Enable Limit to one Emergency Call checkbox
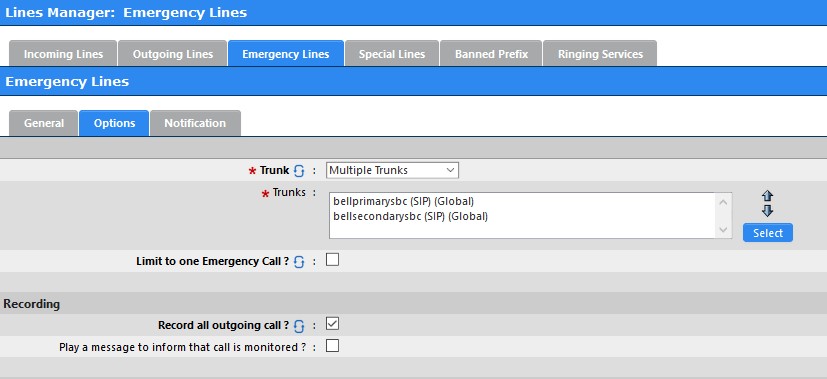827x379 pixels. 332,260
